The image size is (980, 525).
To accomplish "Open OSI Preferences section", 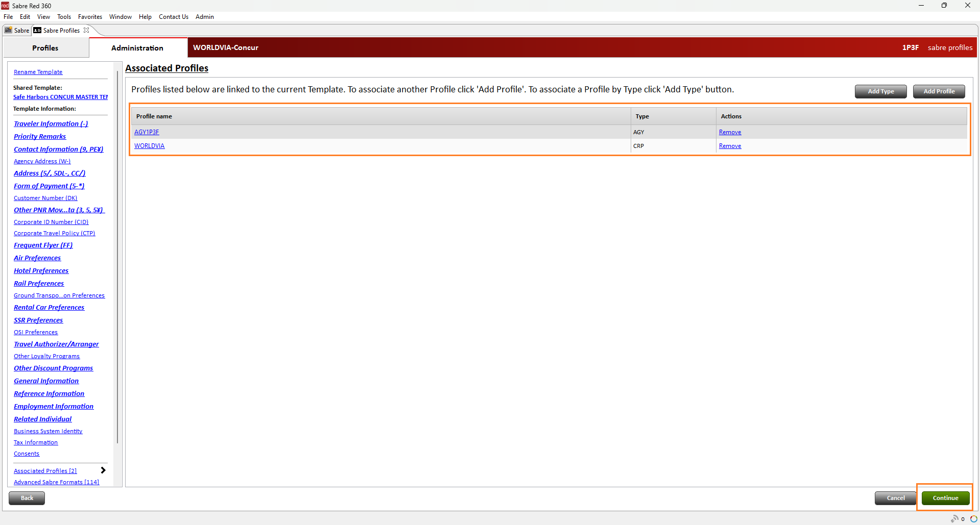I will pos(36,332).
